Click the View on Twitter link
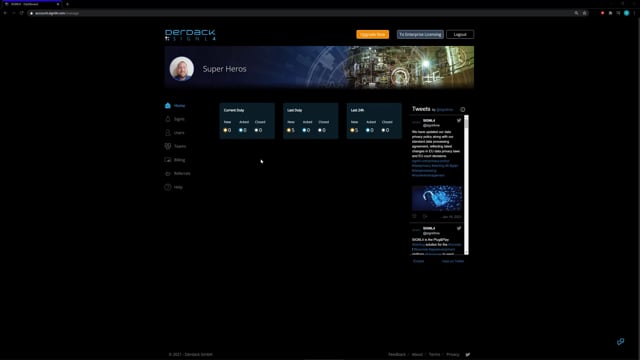The height and width of the screenshot is (360, 640). coord(453,261)
